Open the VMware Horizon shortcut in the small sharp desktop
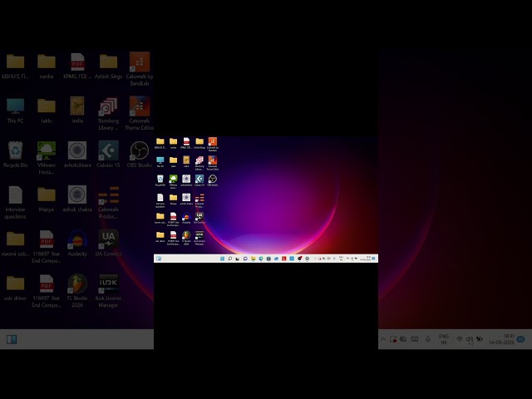The image size is (532, 399). (x=174, y=181)
